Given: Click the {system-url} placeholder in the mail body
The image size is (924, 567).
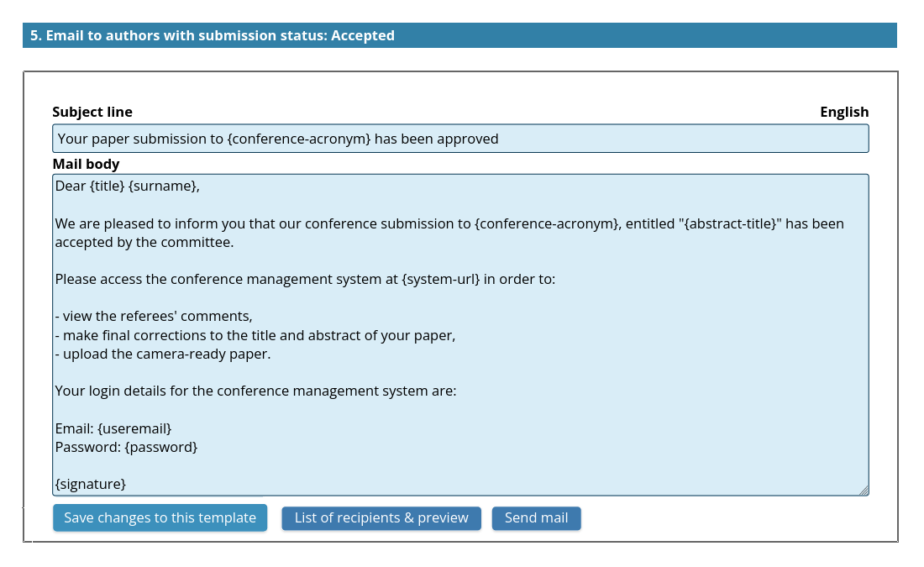Looking at the screenshot, I should point(442,279).
